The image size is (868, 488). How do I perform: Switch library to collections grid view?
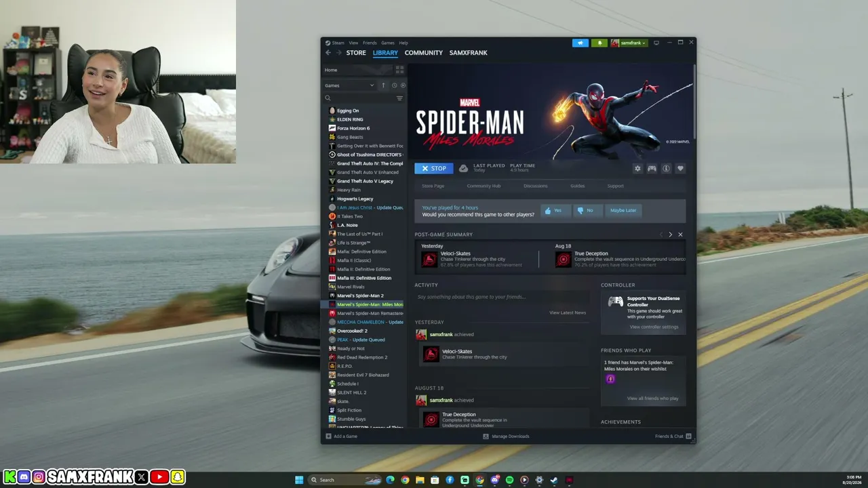399,70
